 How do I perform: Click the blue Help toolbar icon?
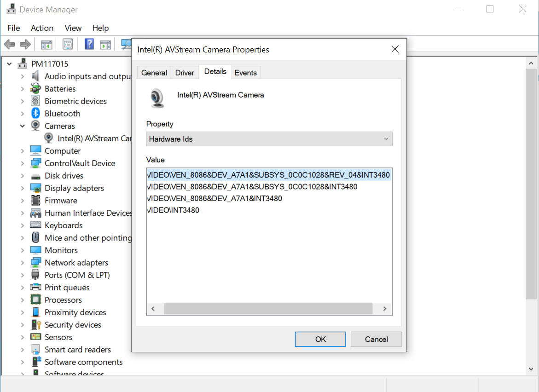[x=89, y=44]
